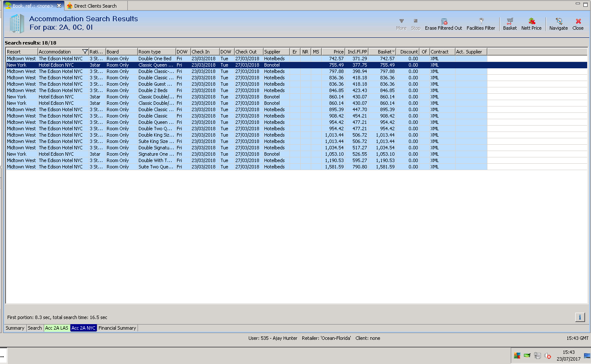The image size is (591, 364).
Task: Switch to the Acc 2A LAS tab
Action: (56, 328)
